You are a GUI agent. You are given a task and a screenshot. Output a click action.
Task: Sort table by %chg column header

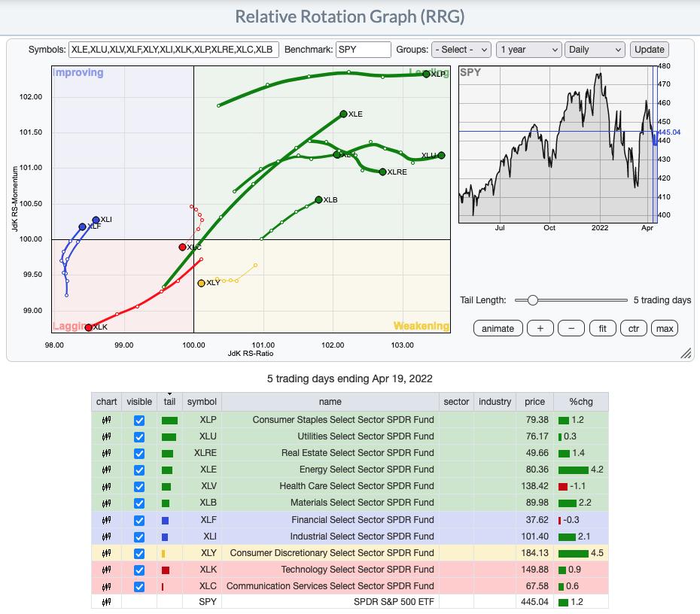point(581,402)
